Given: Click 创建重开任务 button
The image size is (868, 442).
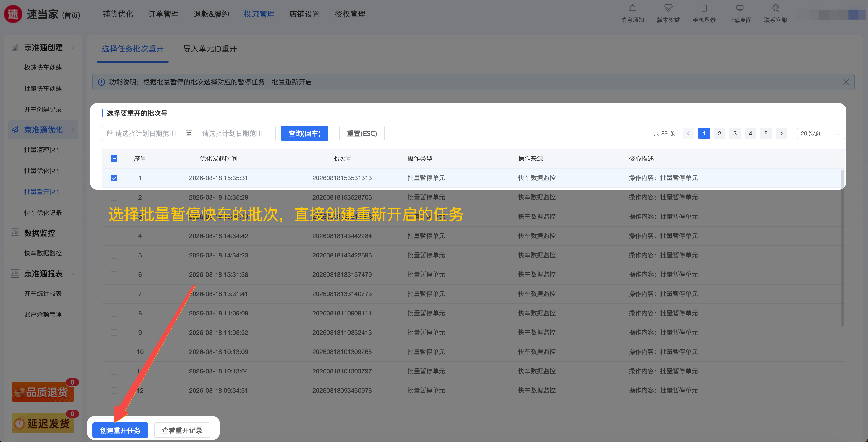Looking at the screenshot, I should [120, 430].
